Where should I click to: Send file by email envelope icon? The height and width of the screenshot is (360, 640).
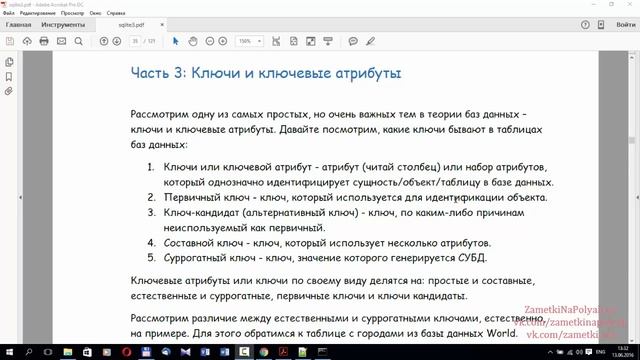coord(61,41)
